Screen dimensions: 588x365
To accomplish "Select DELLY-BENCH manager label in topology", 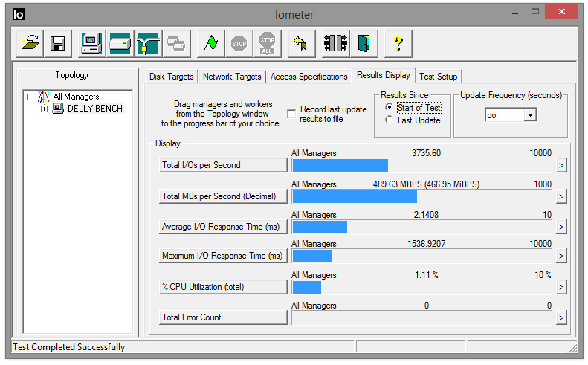I will pos(95,109).
